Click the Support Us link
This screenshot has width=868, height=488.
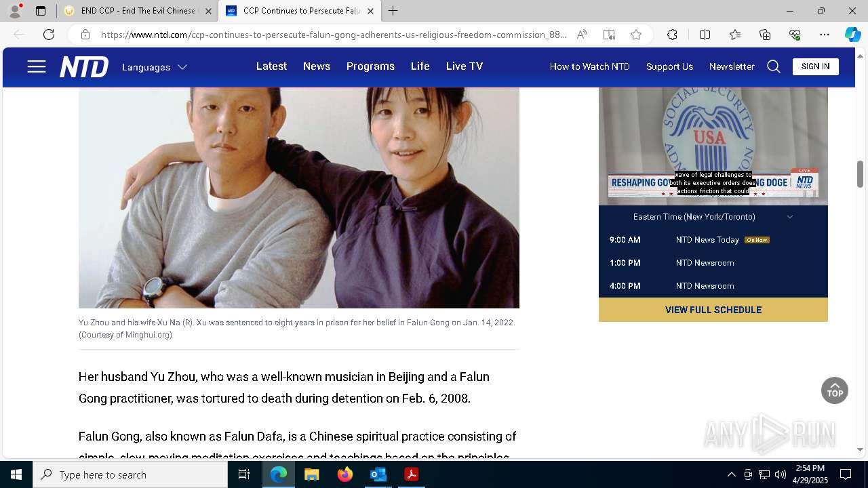669,66
